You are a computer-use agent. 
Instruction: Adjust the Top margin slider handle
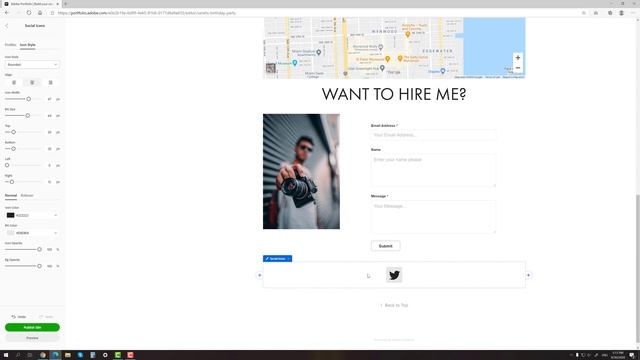click(13, 132)
